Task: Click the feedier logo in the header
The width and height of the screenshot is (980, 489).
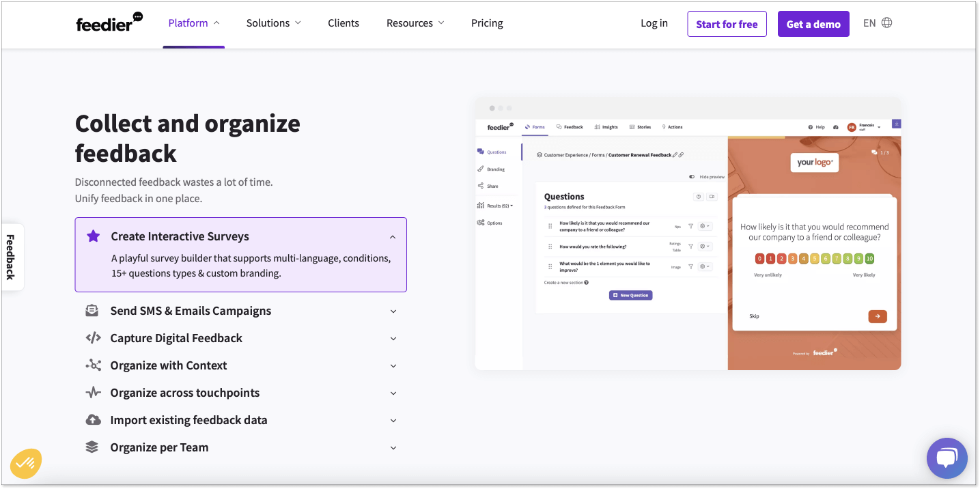Action: tap(109, 22)
